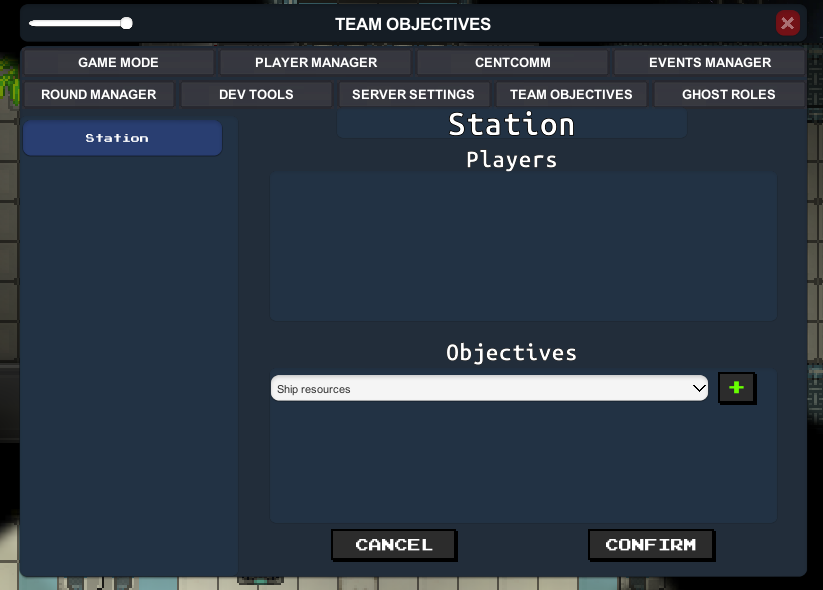Close the Team Objectives window

pyautogui.click(x=787, y=23)
